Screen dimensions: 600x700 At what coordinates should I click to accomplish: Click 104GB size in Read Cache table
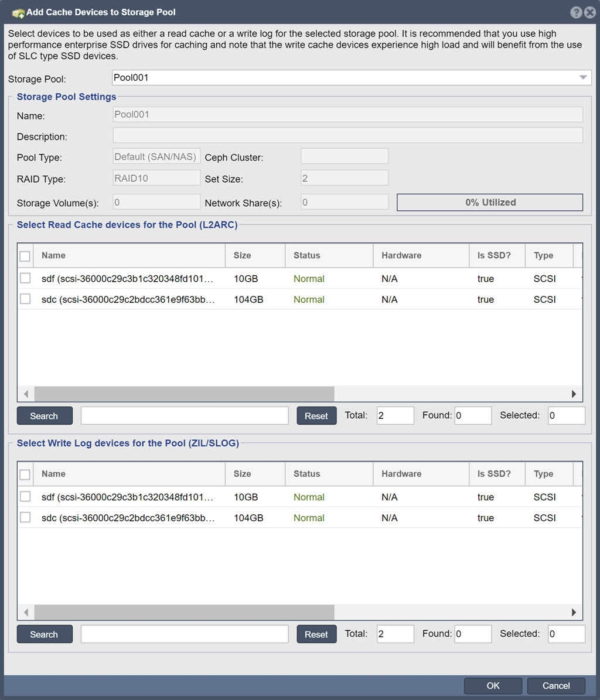[248, 299]
